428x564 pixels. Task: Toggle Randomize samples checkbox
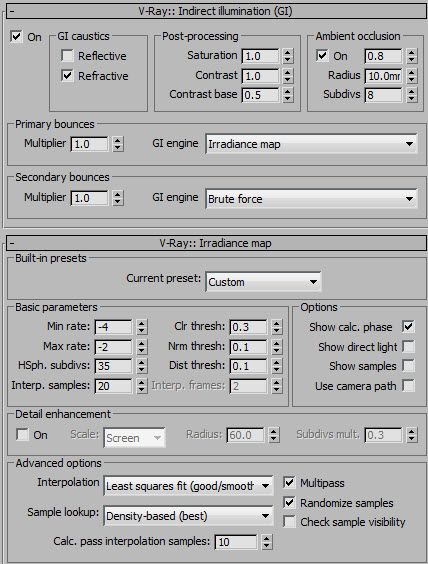pyautogui.click(x=289, y=502)
